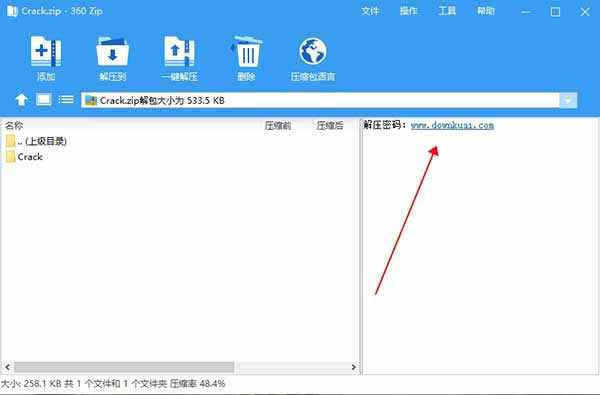Click the horizontal scrollbar thumb
The image size is (600, 395).
[x=124, y=367]
